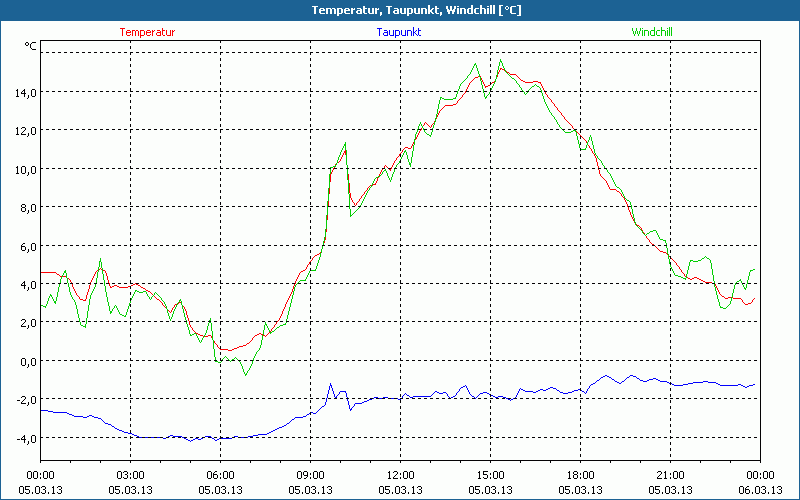Click the 09:00 time axis label
This screenshot has height=500, width=800.
tap(310, 476)
